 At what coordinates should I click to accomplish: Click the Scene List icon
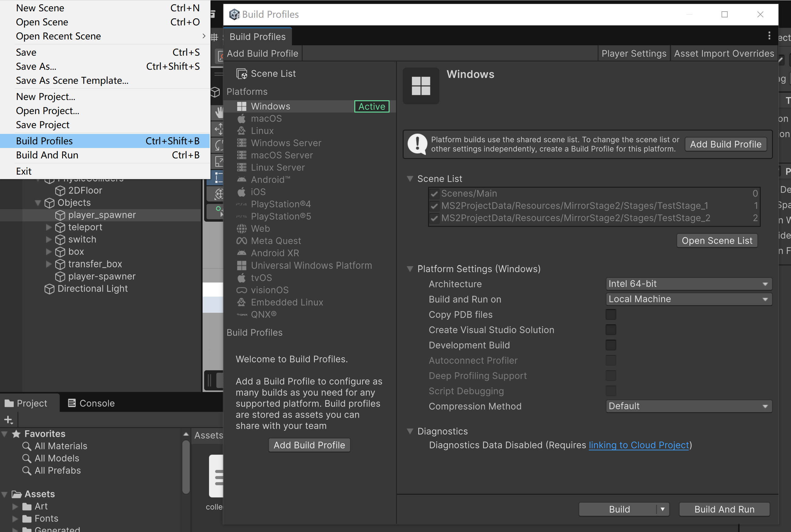242,74
